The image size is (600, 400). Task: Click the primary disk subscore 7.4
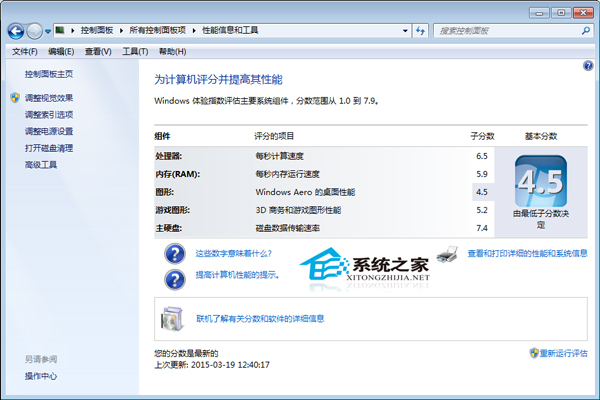coord(482,228)
